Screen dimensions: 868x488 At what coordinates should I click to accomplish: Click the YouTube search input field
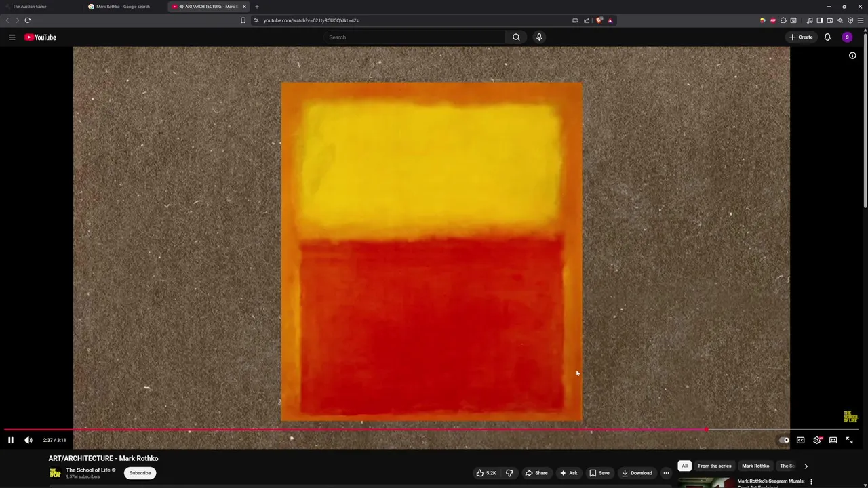[414, 37]
